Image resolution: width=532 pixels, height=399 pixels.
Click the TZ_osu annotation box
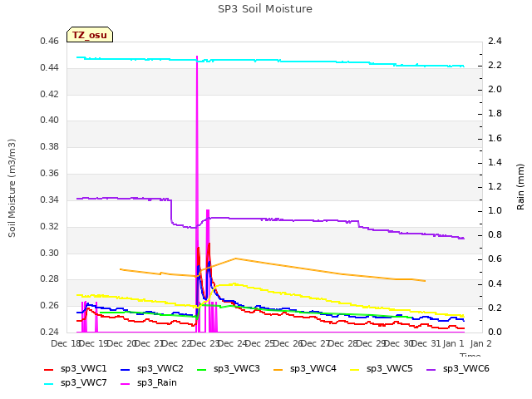tap(90, 35)
